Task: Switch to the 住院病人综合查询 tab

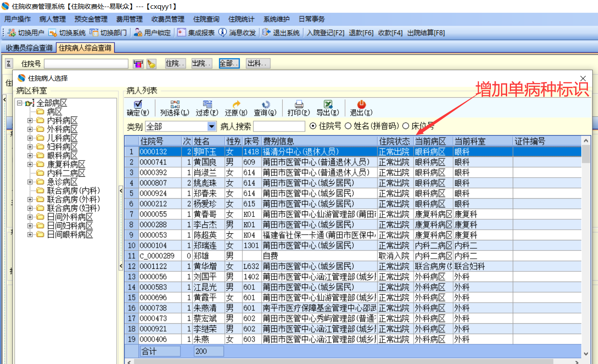Action: pyautogui.click(x=85, y=48)
